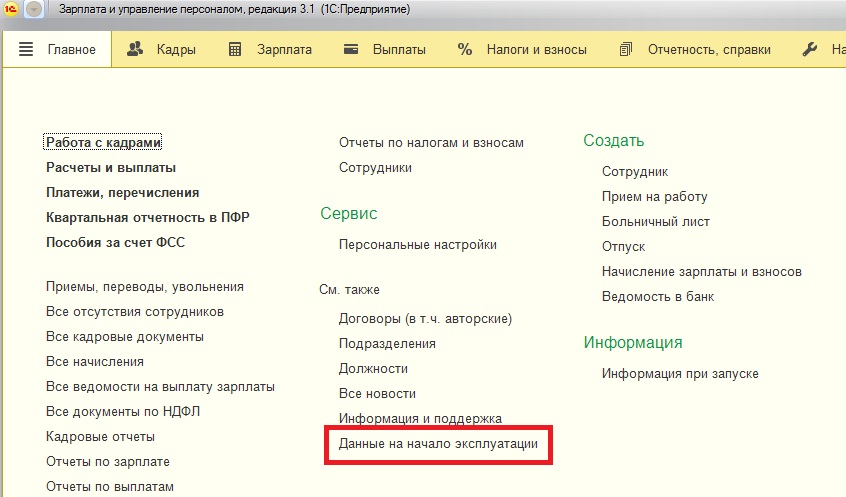Image resolution: width=846 pixels, height=497 pixels.
Task: Go to the Выплаты section
Action: click(399, 50)
